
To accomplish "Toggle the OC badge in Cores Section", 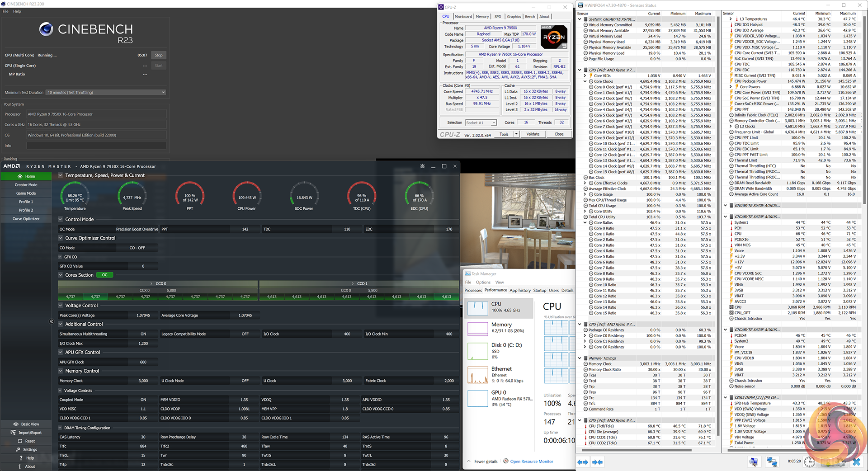I will point(104,275).
